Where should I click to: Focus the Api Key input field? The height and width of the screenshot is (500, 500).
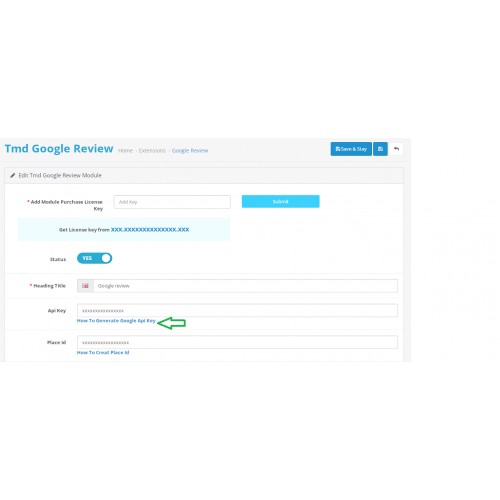237,310
